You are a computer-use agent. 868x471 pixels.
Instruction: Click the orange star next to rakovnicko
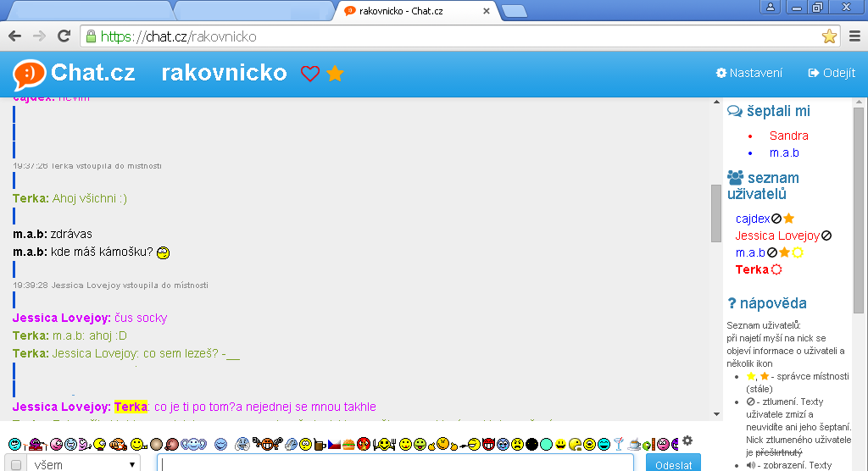[x=335, y=74]
